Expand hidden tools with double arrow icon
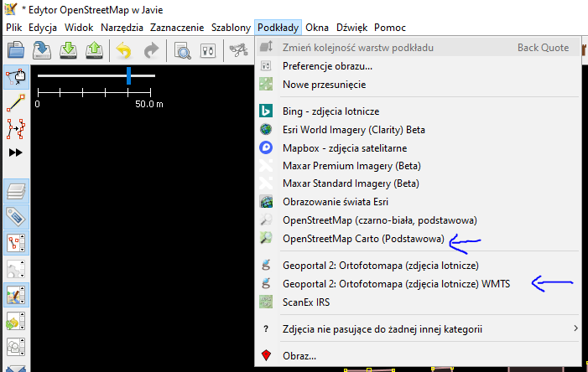 coord(15,152)
